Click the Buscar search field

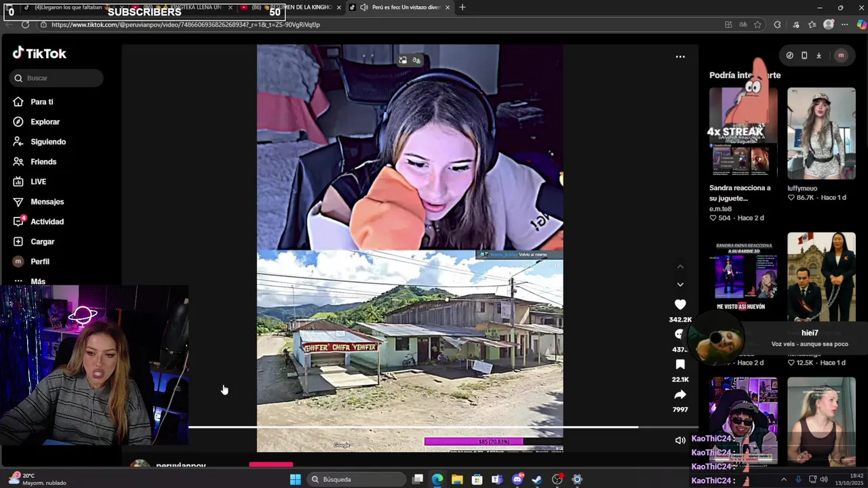click(x=56, y=78)
